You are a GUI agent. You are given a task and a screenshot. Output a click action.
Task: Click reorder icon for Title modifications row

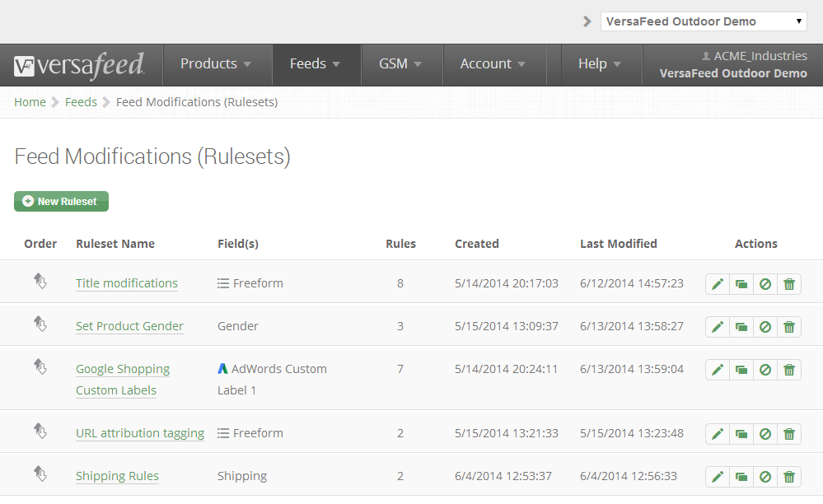pyautogui.click(x=40, y=281)
